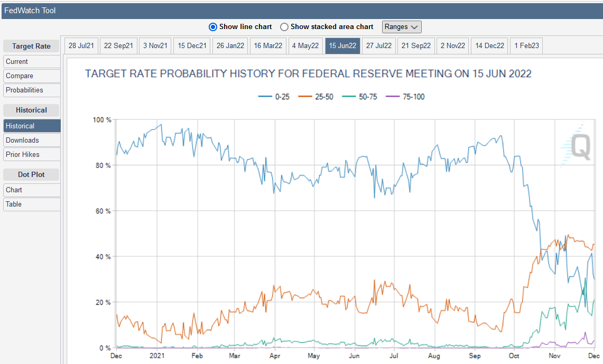Toggle the 0-25 legend series
Viewport: 603px width, 364px height.
point(275,97)
